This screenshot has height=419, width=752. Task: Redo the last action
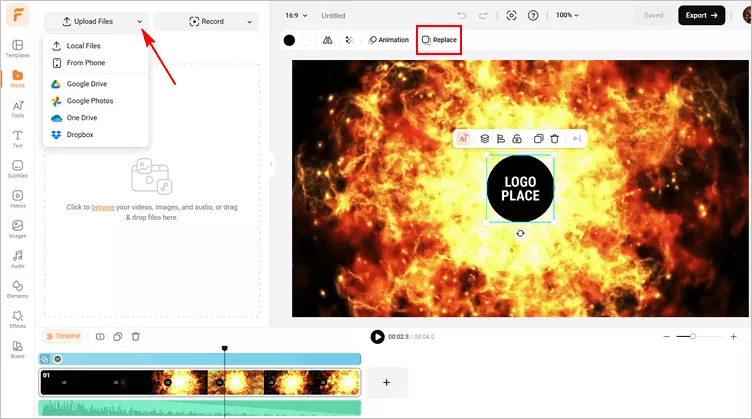tap(483, 15)
